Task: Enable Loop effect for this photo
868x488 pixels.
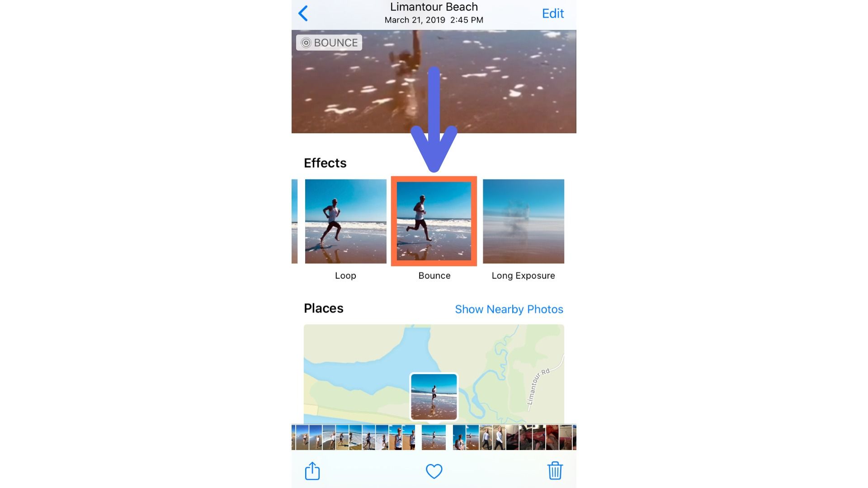Action: pos(345,221)
